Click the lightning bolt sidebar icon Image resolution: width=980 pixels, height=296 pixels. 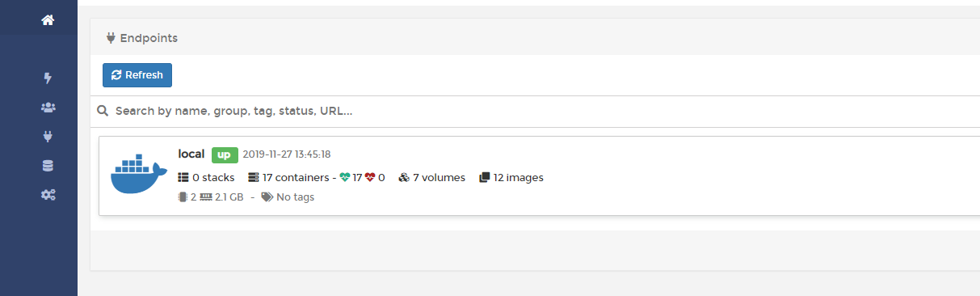pos(48,78)
